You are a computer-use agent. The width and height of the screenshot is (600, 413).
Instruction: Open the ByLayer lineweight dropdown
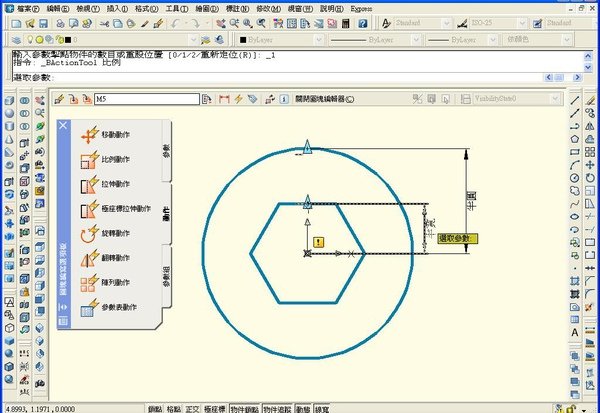click(493, 40)
